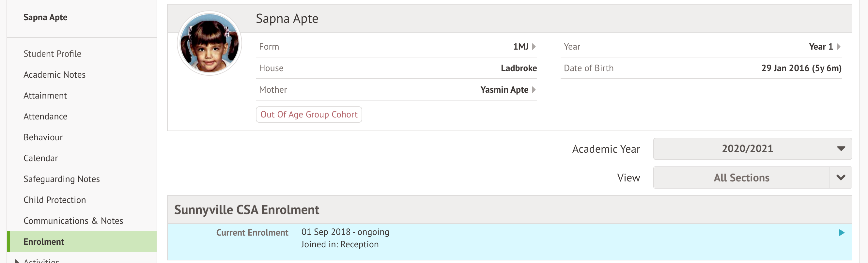868x263 pixels.
Task: Click the Ladbroke house value
Action: tap(519, 68)
